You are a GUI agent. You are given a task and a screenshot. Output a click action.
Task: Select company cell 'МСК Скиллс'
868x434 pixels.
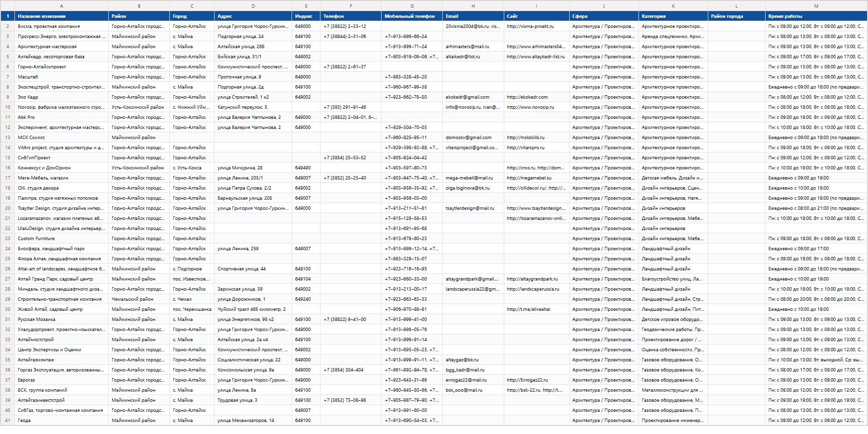click(x=62, y=138)
